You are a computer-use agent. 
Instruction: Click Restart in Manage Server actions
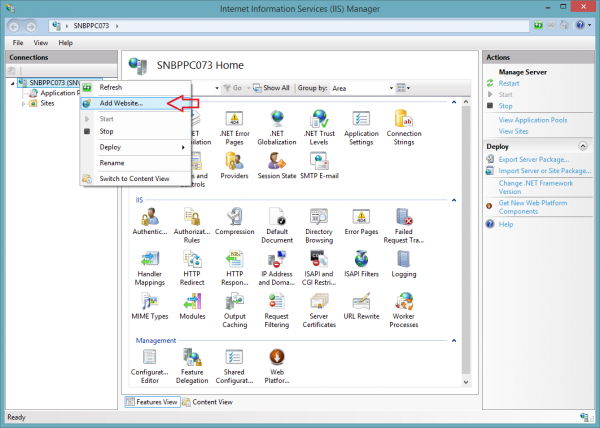(x=509, y=83)
